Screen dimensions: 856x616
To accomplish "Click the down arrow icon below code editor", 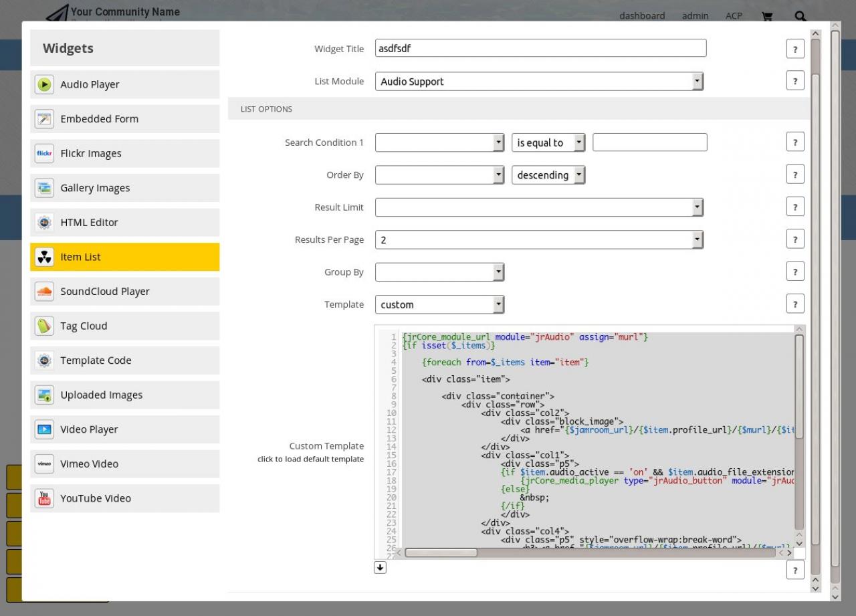I will (x=380, y=567).
